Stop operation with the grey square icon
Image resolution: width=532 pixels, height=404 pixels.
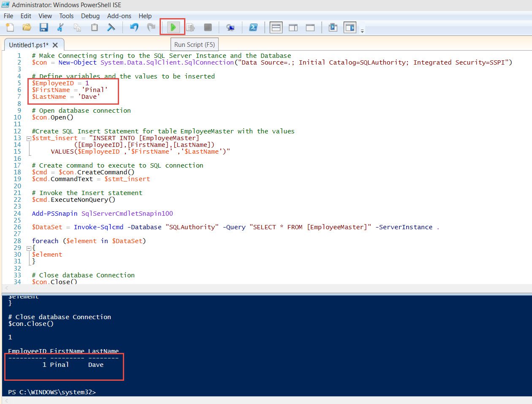(208, 27)
